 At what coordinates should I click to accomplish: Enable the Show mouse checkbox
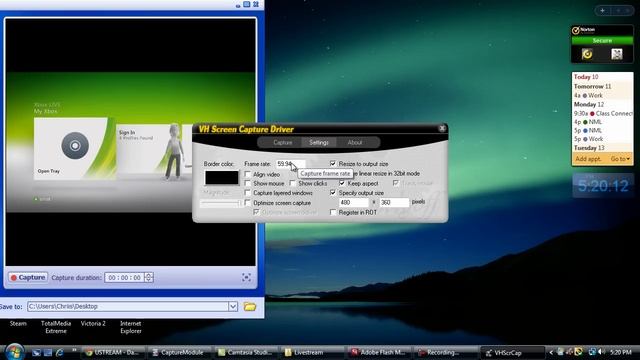pos(248,184)
